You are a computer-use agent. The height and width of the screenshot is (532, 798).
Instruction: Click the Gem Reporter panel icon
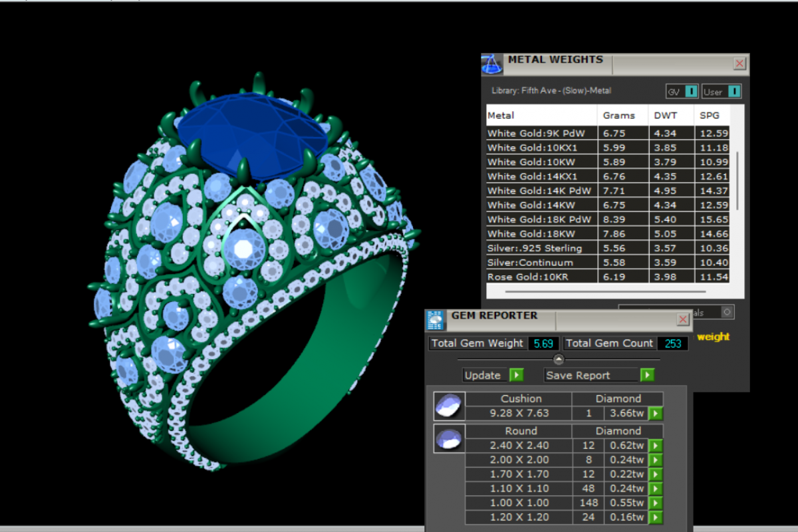[436, 320]
